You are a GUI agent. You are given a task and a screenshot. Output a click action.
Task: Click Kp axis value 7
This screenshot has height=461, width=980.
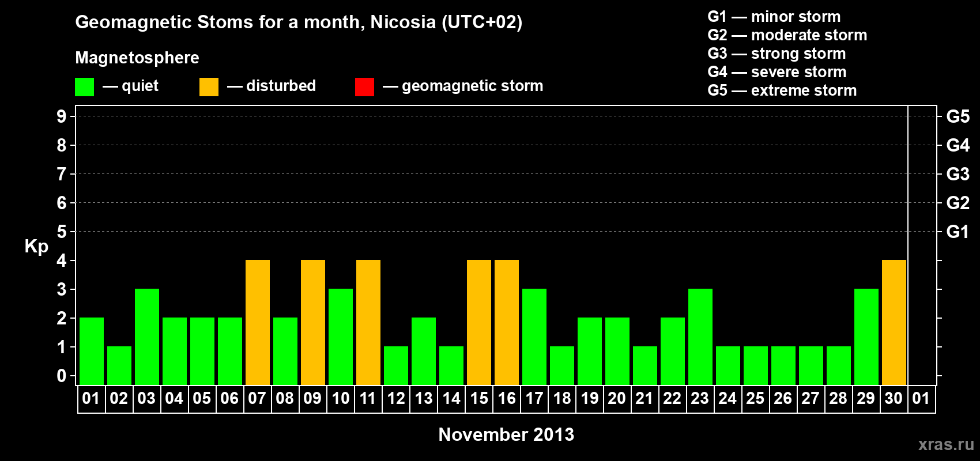point(62,174)
